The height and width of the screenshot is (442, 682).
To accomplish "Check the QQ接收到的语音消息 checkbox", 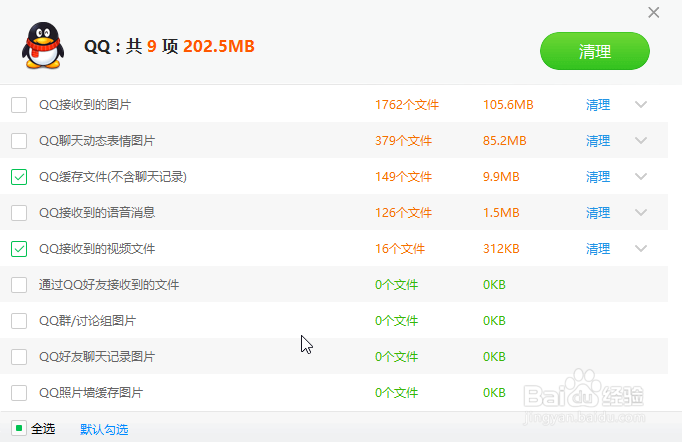I will click(19, 213).
